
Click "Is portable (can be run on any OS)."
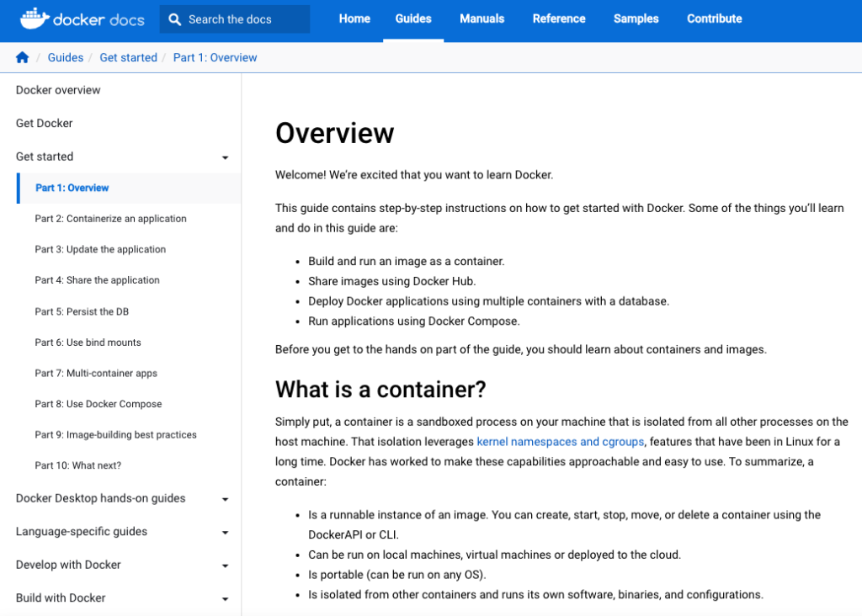[397, 575]
